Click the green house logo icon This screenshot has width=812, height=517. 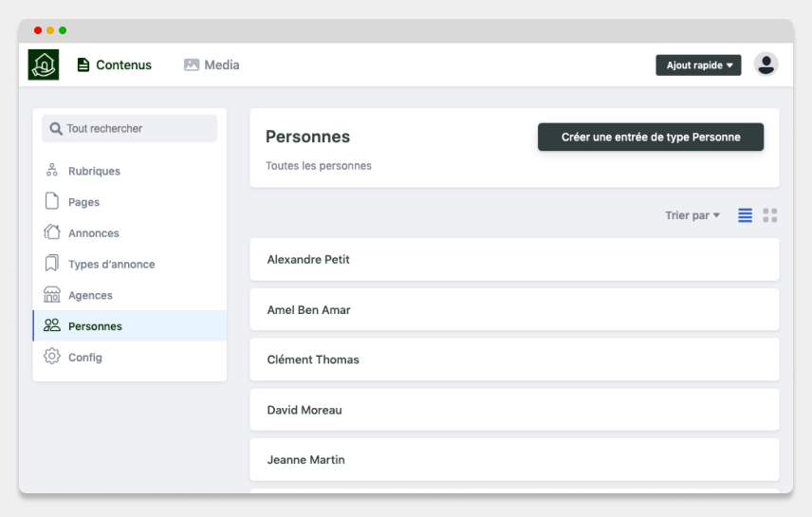tap(43, 65)
